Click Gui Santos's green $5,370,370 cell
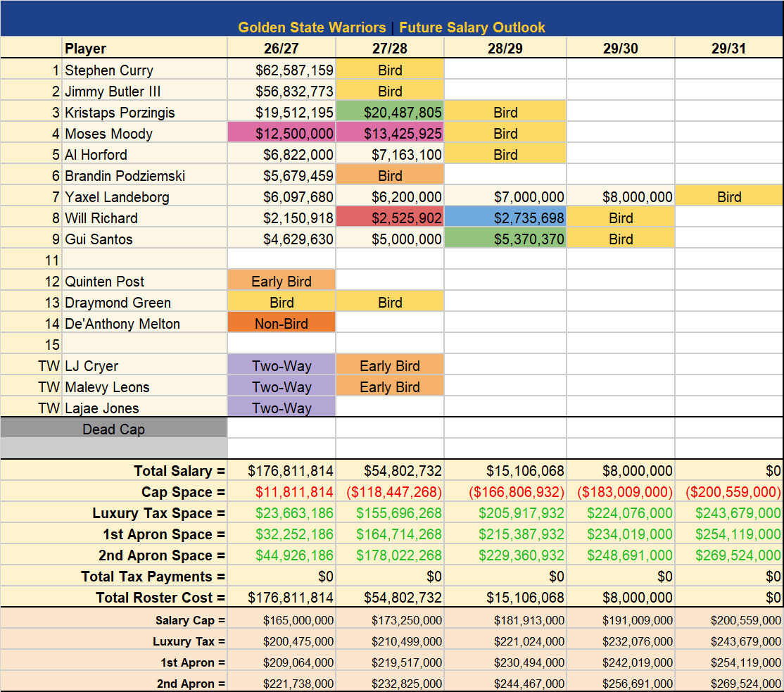 (505, 239)
